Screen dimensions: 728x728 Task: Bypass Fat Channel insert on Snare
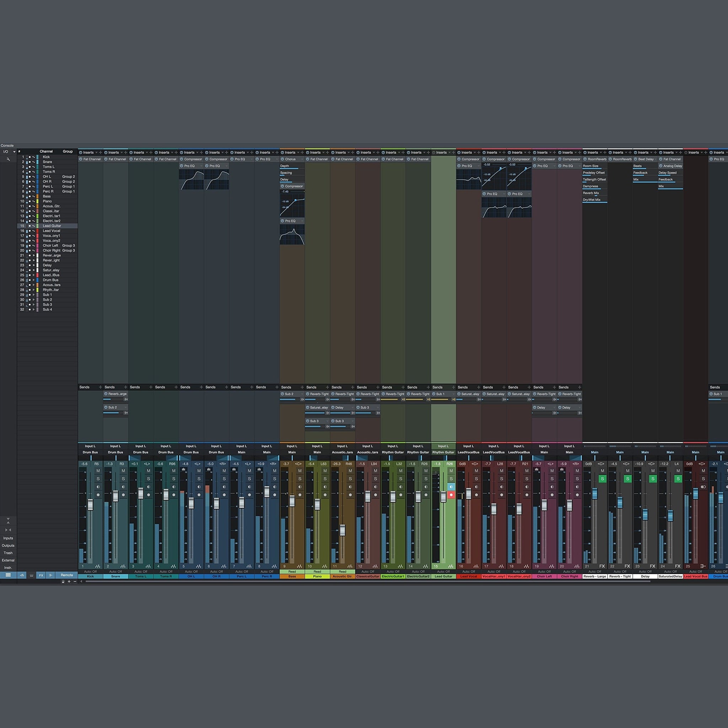[106, 159]
